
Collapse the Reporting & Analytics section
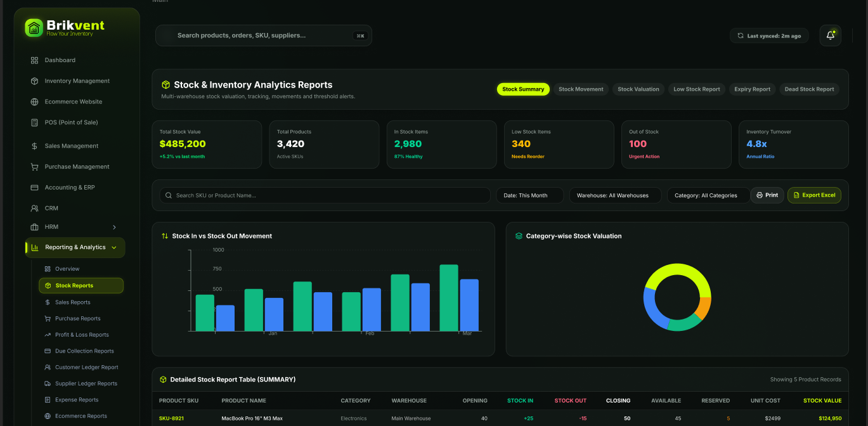point(114,247)
